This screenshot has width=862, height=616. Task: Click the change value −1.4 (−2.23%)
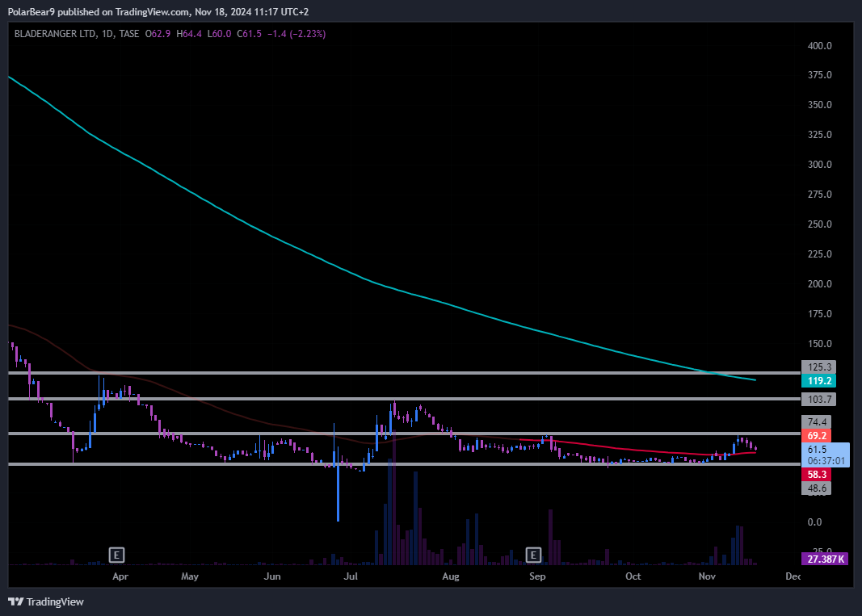pos(296,34)
